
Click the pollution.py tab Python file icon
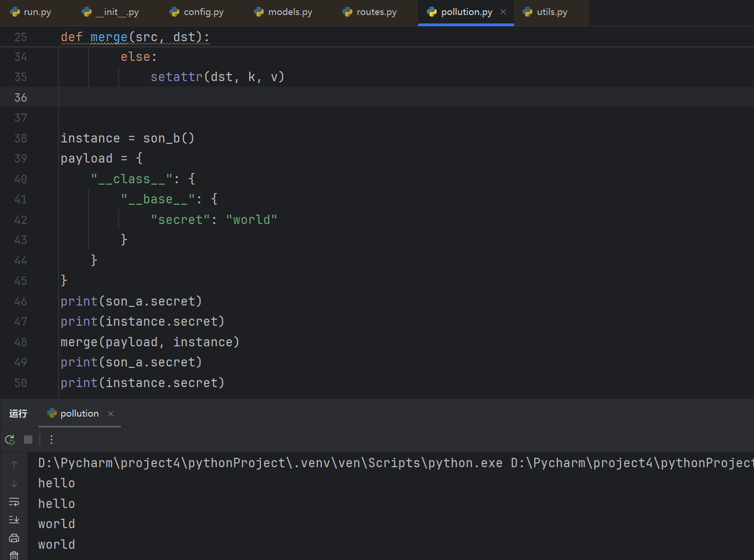point(432,12)
